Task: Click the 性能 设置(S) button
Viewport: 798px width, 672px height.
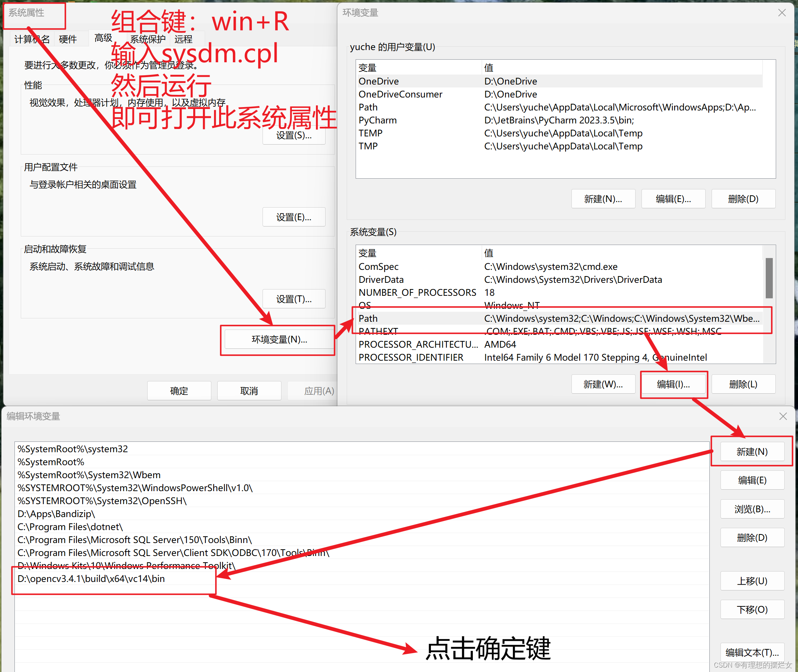Action: point(293,135)
